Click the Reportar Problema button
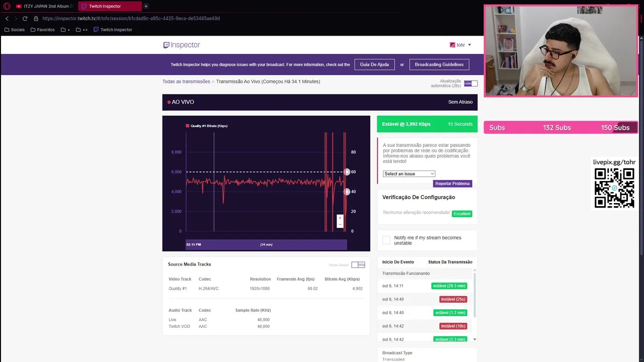This screenshot has width=644, height=362. [x=452, y=184]
